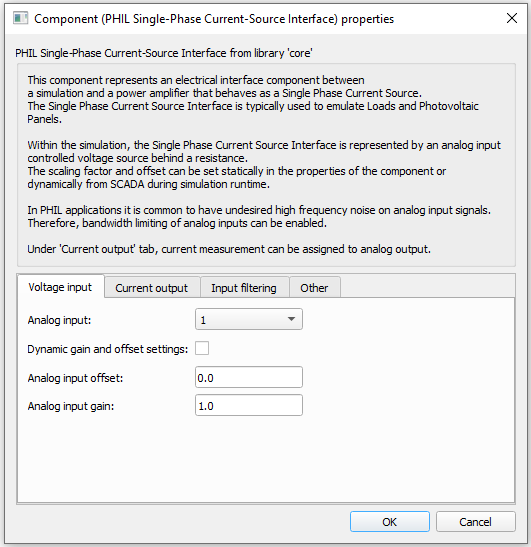Expand the Analog input dropdown arrow
The width and height of the screenshot is (531, 547).
click(291, 319)
